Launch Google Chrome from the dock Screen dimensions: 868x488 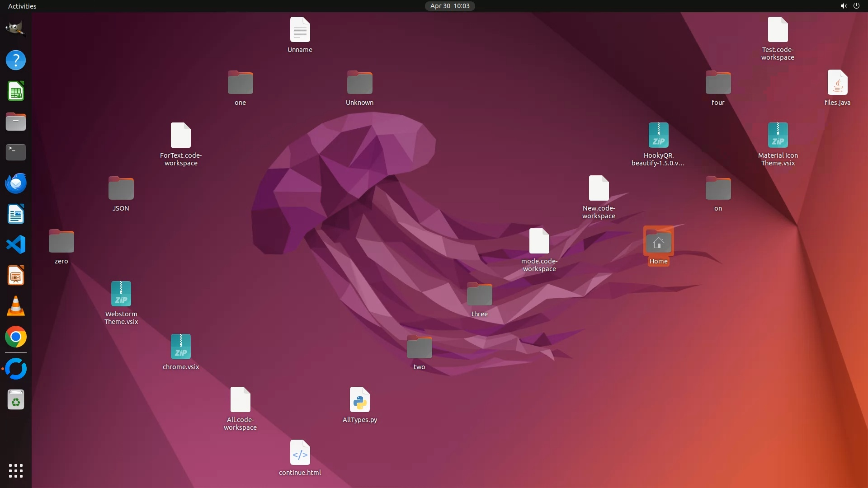pos(16,337)
